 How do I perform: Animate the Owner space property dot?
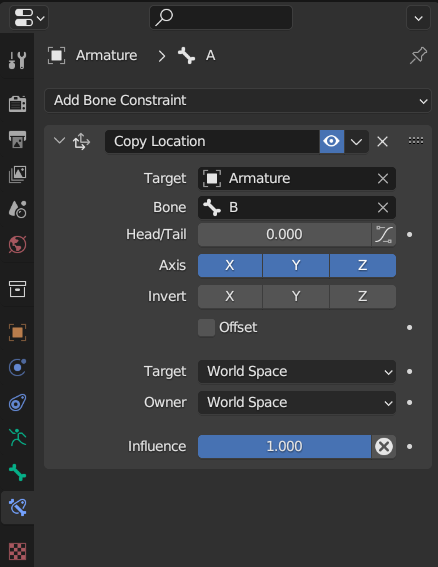(x=409, y=402)
